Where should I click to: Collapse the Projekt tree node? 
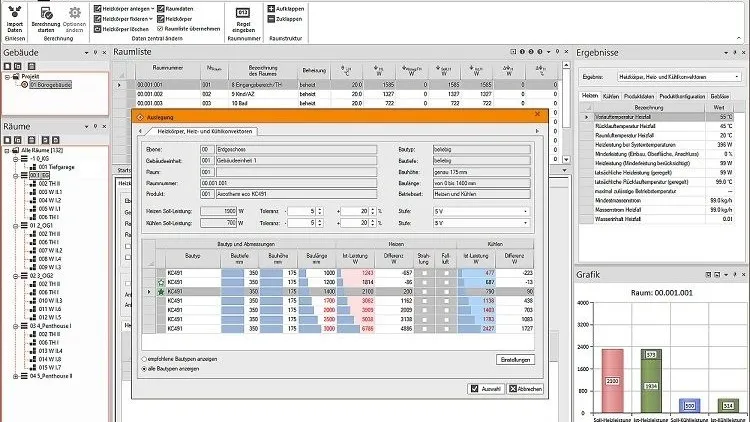pos(7,77)
